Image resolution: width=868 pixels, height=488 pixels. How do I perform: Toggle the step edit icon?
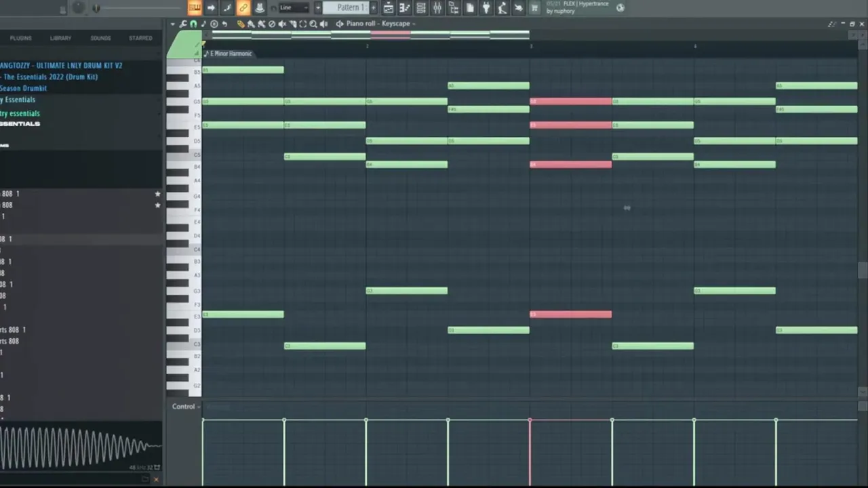point(227,7)
